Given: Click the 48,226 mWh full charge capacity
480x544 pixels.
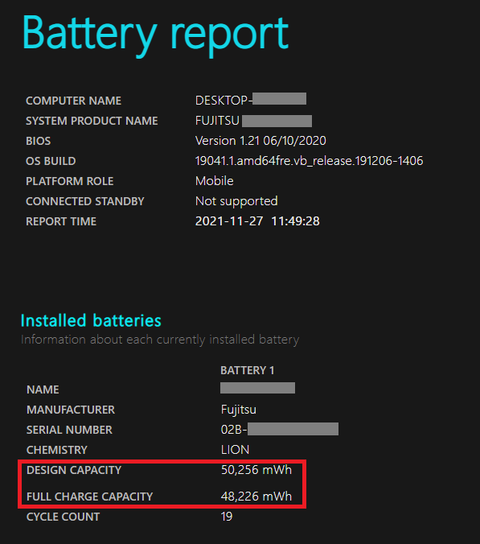Looking at the screenshot, I should 256,496.
